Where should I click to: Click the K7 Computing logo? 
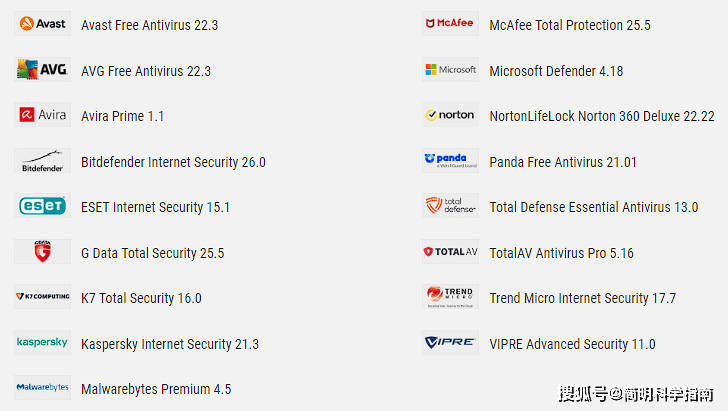42,297
